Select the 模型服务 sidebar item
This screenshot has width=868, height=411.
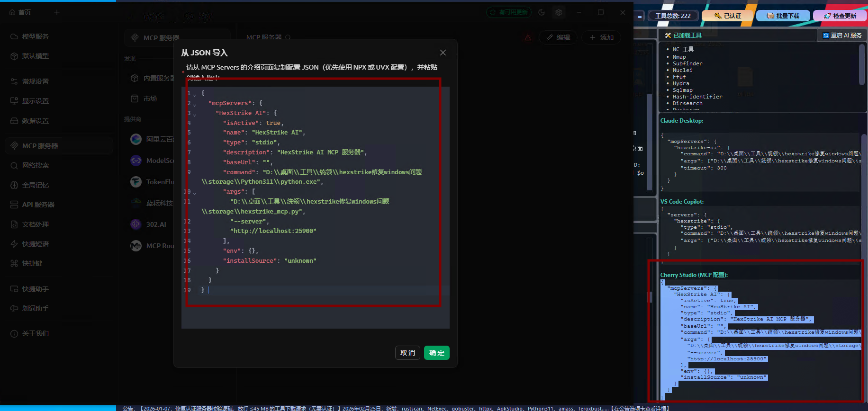[x=35, y=36]
